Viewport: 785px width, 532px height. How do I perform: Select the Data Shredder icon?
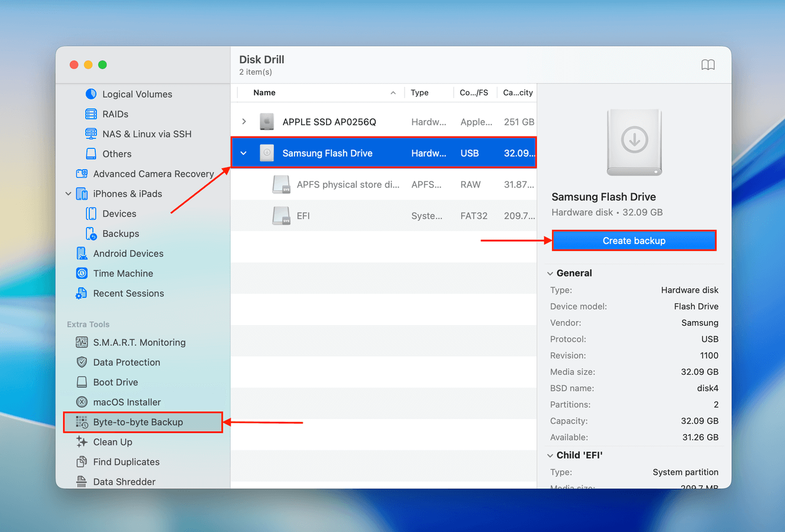pyautogui.click(x=82, y=482)
